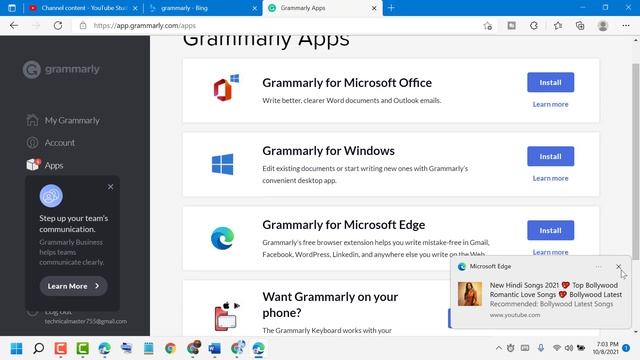Open the Hindi songs notification thumbnail
This screenshot has height=360, width=640.
[x=469, y=294]
